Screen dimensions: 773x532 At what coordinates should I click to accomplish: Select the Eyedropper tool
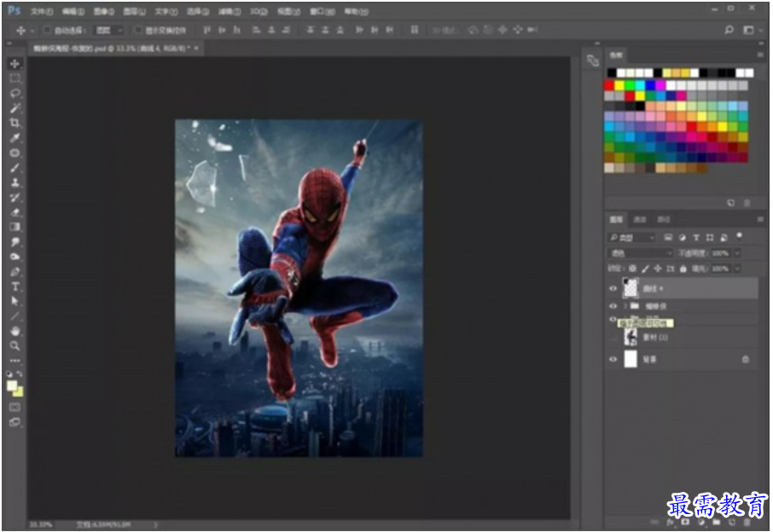coord(15,137)
